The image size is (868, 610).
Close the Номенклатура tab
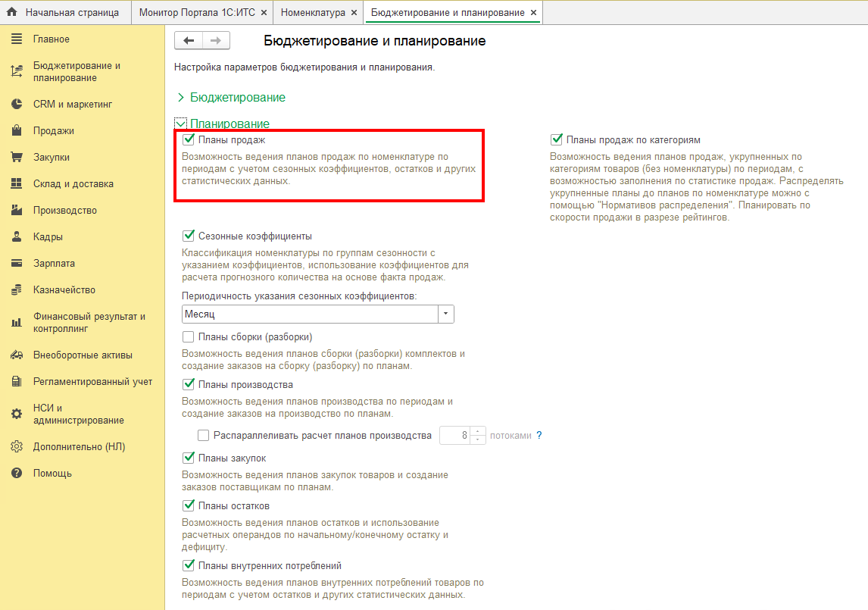354,12
